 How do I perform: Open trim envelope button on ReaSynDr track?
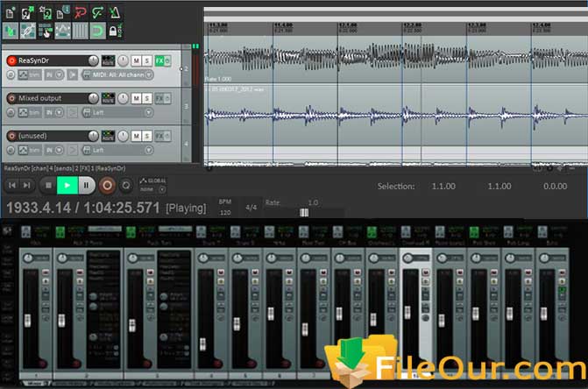click(x=29, y=75)
